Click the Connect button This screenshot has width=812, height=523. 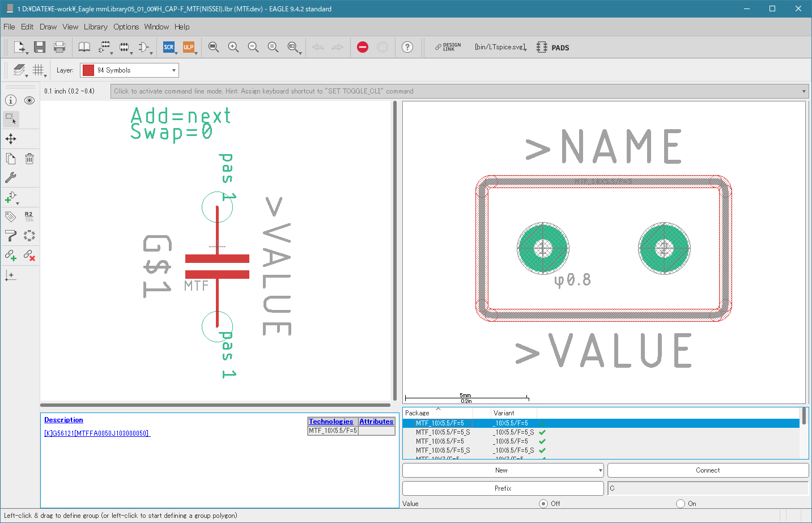coord(708,470)
